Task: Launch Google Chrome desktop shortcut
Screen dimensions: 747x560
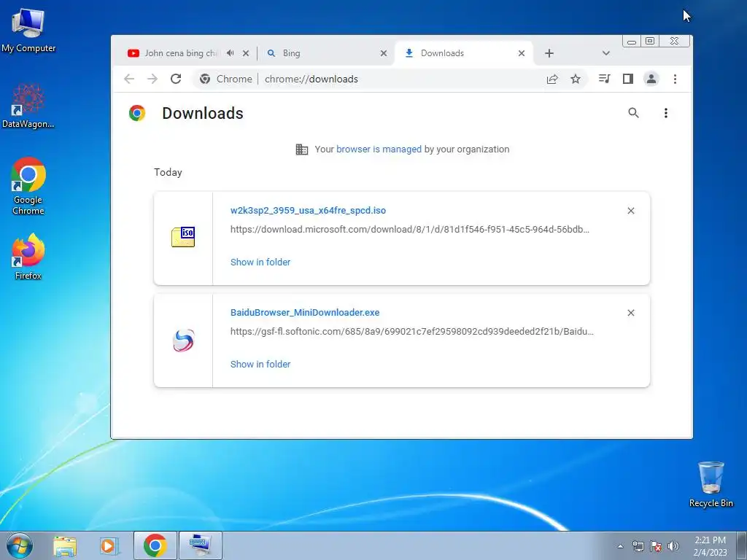Action: pos(28,186)
